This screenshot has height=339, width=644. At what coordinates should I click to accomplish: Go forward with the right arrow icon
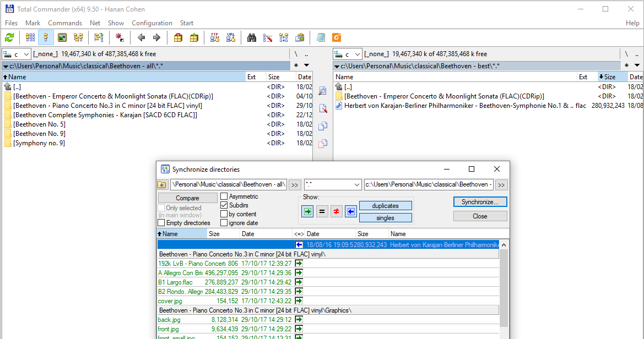click(x=156, y=38)
